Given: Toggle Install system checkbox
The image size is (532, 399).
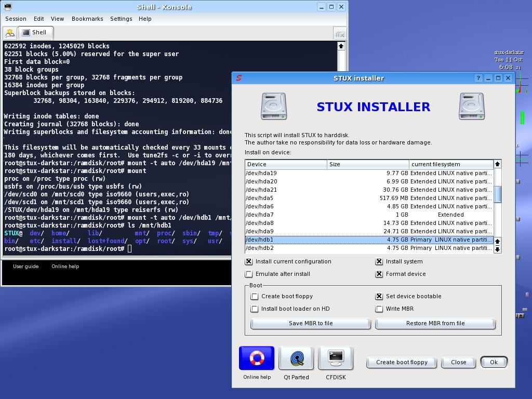Looking at the screenshot, I should pyautogui.click(x=379, y=262).
